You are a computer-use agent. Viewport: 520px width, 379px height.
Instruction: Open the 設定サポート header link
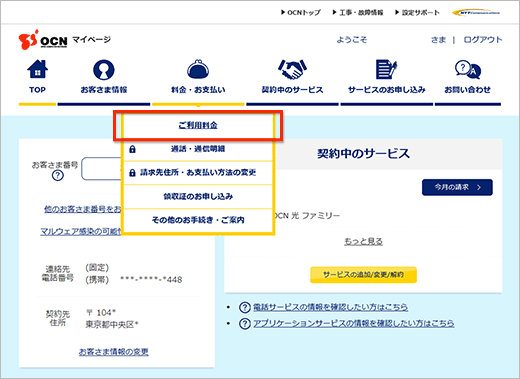coord(417,13)
